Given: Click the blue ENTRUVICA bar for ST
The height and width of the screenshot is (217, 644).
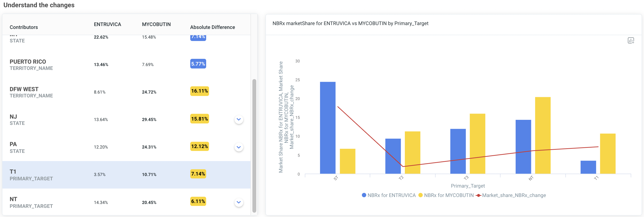Looking at the screenshot, I should [328, 128].
